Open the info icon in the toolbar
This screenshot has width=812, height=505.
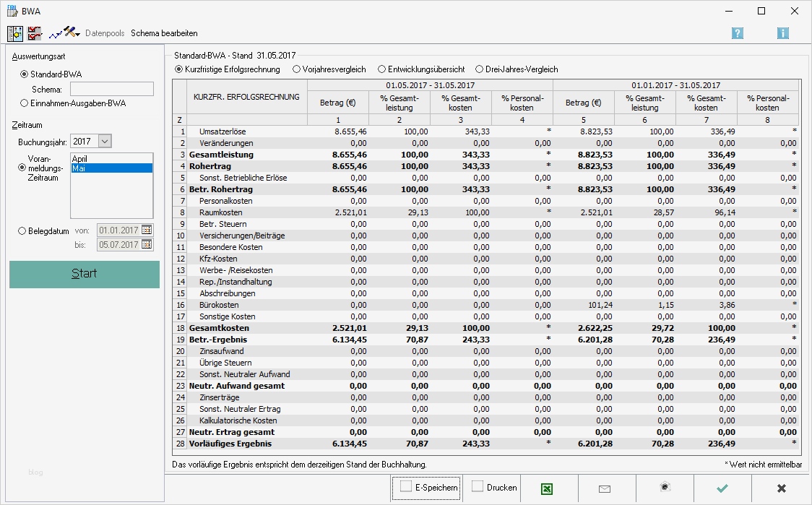click(782, 33)
